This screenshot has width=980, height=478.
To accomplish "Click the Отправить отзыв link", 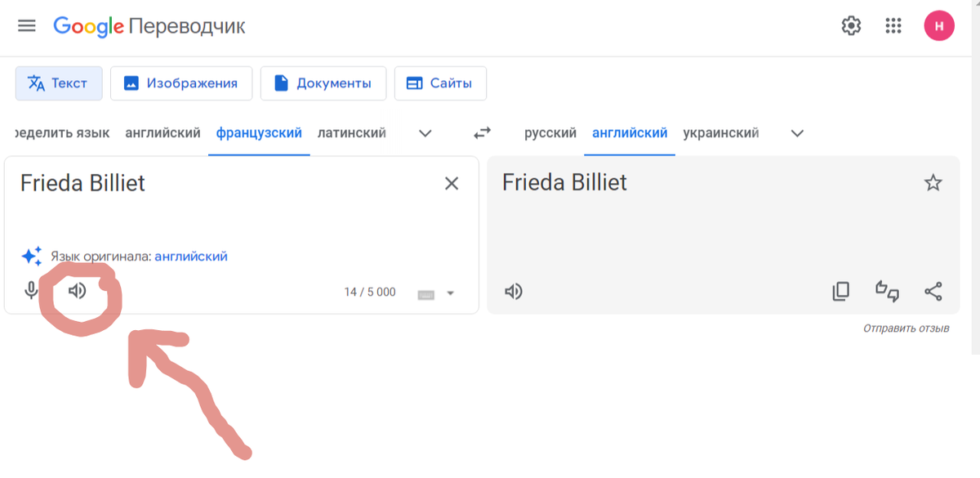I will coord(906,328).
